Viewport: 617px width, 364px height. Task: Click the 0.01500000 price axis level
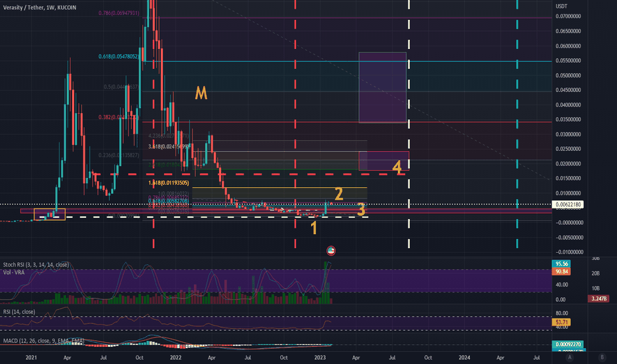(568, 179)
